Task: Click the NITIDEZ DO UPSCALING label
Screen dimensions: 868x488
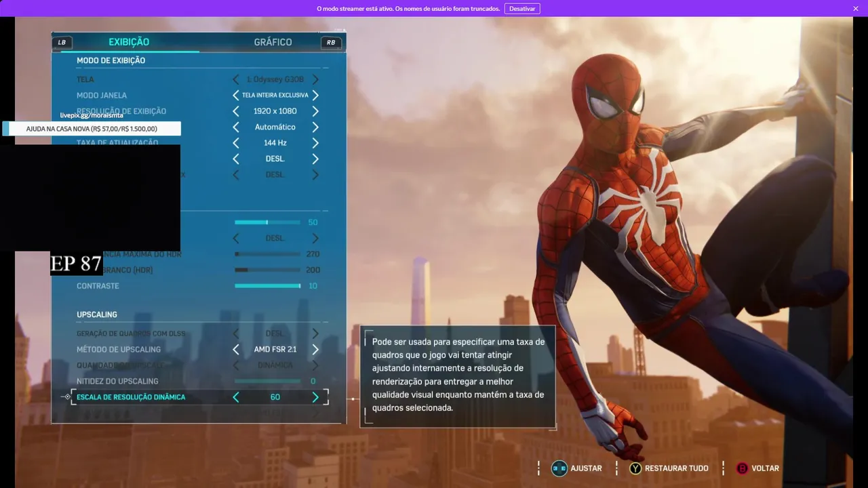Action: pos(117,382)
